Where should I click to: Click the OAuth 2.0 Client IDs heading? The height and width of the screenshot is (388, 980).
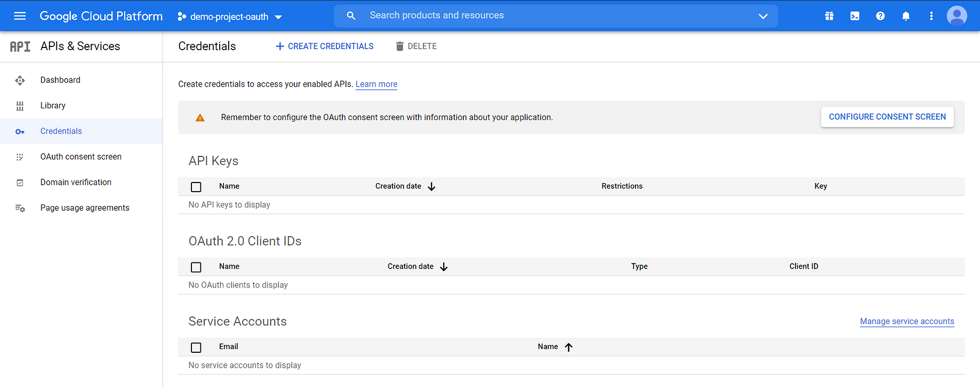tap(245, 241)
